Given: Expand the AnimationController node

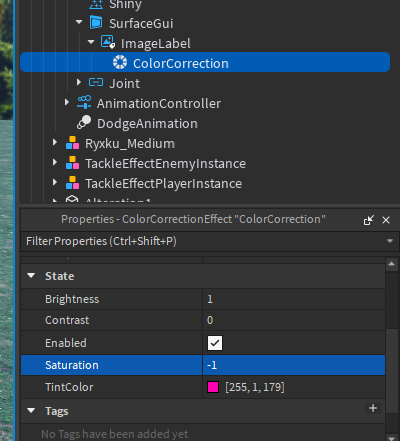Looking at the screenshot, I should pos(67,102).
